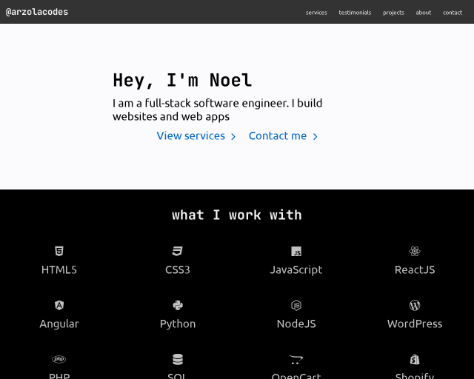Viewport: 474px width, 379px height.
Task: Click the Angular shield icon
Action: tap(59, 305)
